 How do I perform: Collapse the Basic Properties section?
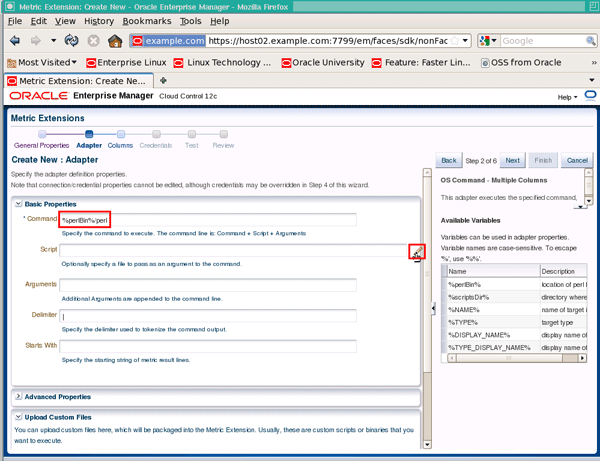[x=18, y=204]
